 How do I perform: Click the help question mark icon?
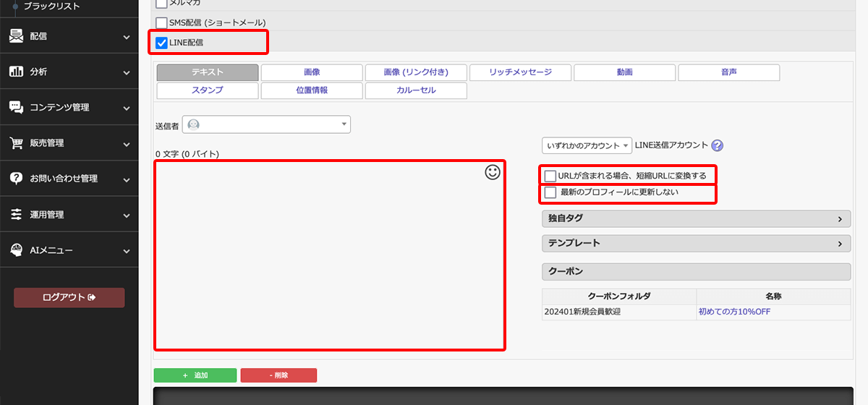(717, 145)
